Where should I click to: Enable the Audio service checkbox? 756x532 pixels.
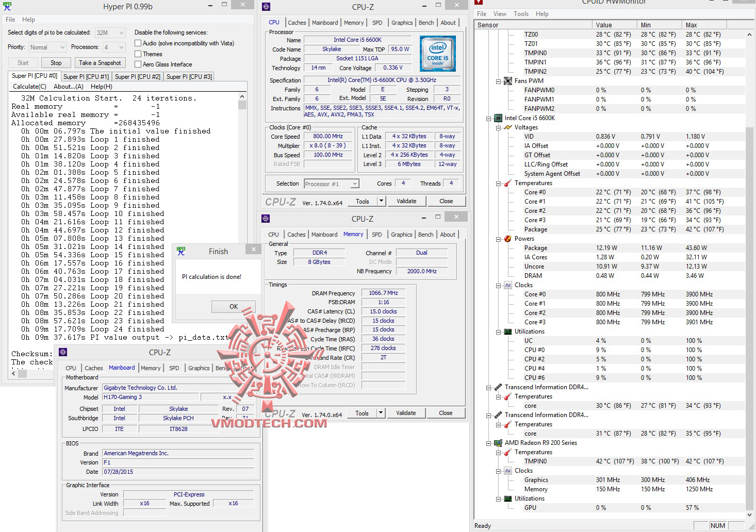(138, 43)
